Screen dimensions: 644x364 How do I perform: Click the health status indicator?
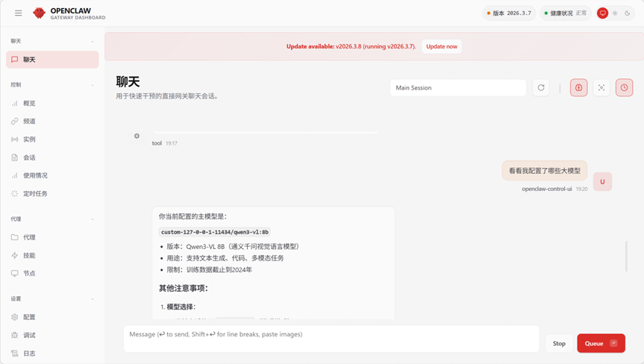(x=565, y=13)
